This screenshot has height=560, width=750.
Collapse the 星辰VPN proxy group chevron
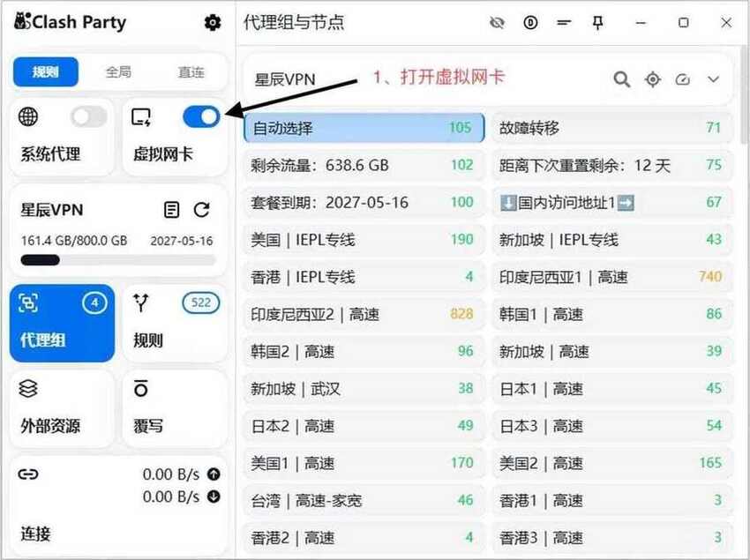tap(713, 79)
